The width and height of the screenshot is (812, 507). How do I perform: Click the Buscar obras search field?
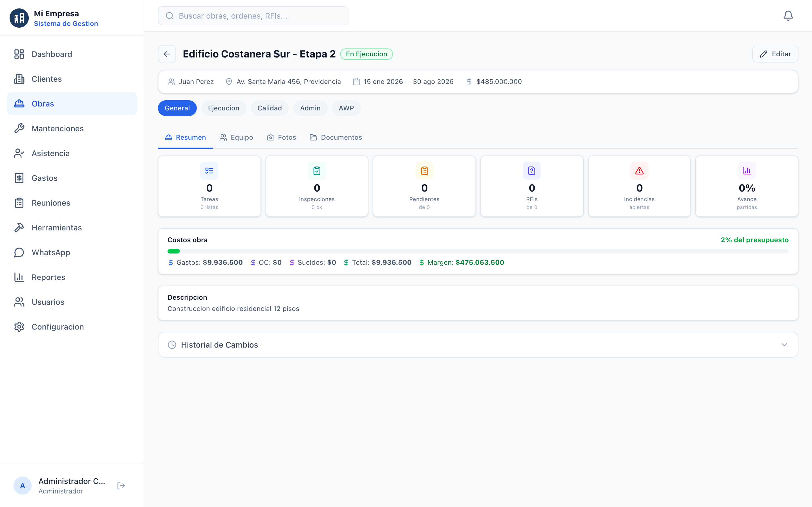click(253, 16)
